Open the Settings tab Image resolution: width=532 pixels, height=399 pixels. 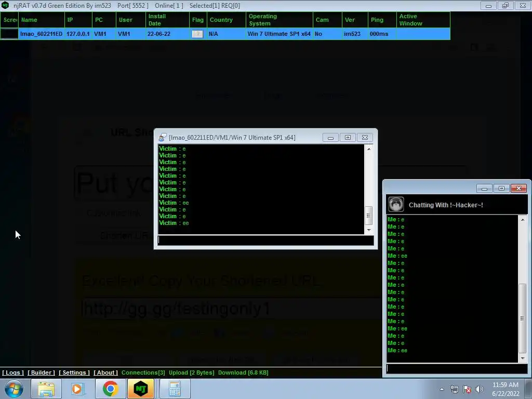coord(74,373)
